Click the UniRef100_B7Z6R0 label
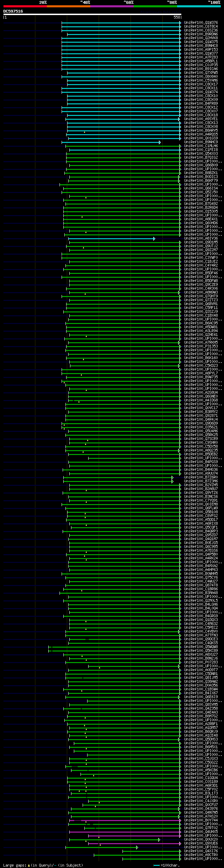Viewport: 224px width, 868px height. pyautogui.click(x=201, y=477)
